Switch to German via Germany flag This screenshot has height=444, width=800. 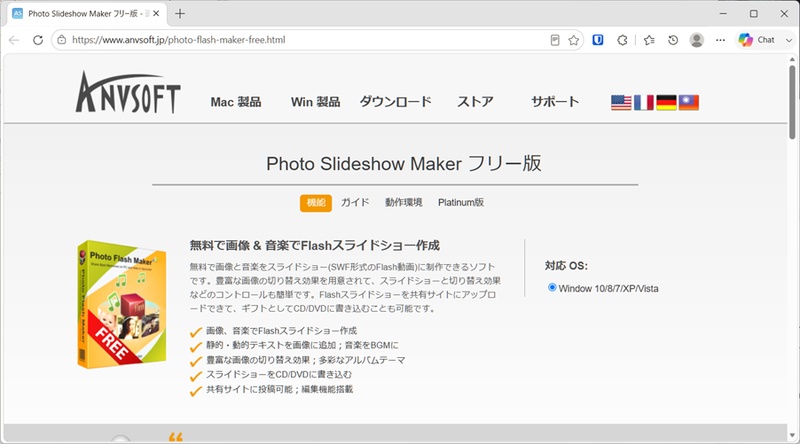[x=666, y=103]
